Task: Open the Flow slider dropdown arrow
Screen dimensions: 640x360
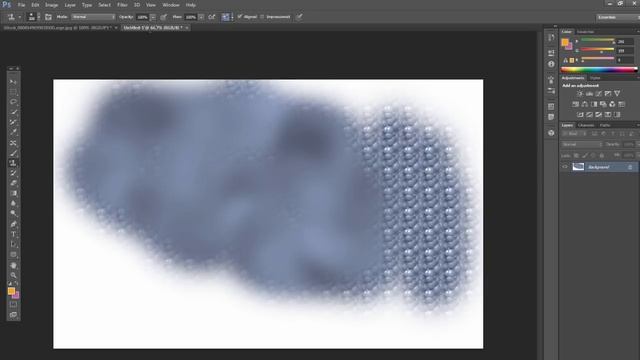Action: [201, 17]
